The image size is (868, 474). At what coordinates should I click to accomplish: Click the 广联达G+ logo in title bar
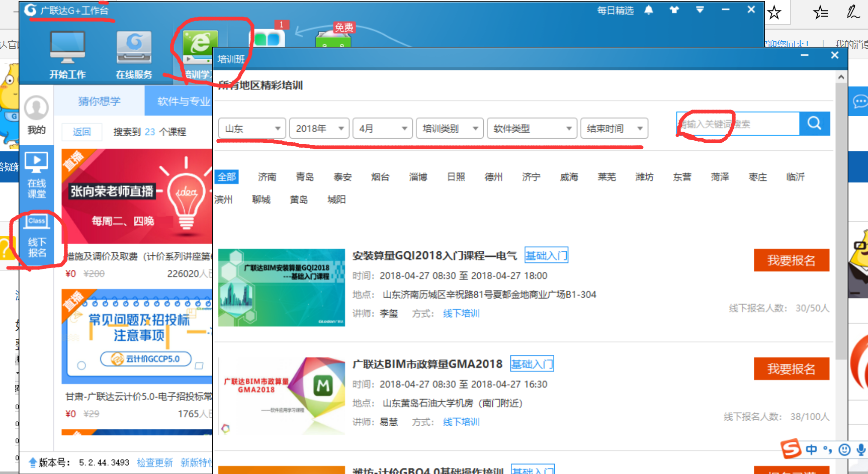tap(31, 10)
